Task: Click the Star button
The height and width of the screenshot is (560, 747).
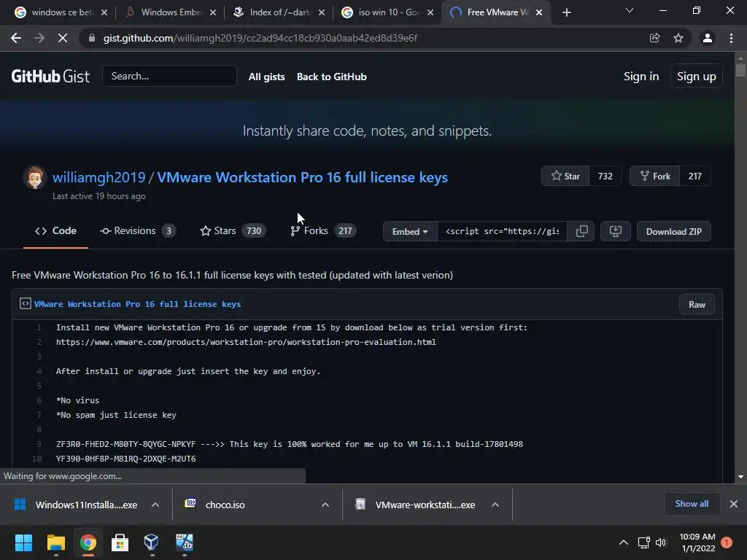Action: 565,176
